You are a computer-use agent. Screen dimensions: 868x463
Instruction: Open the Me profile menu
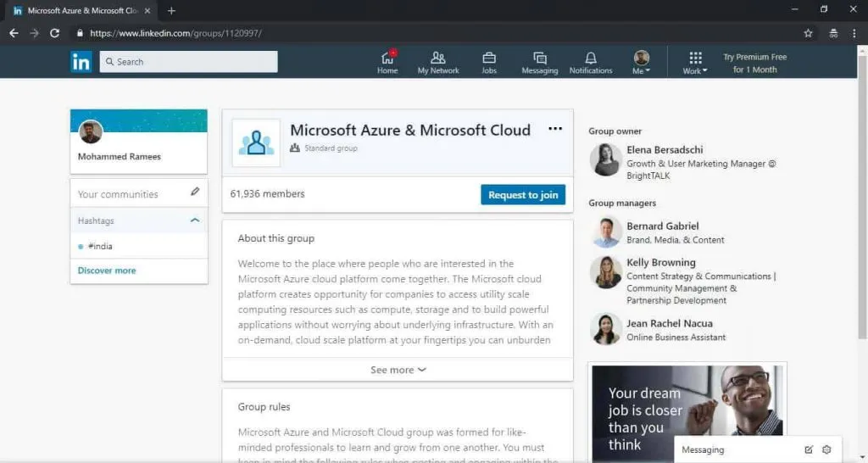pos(641,63)
